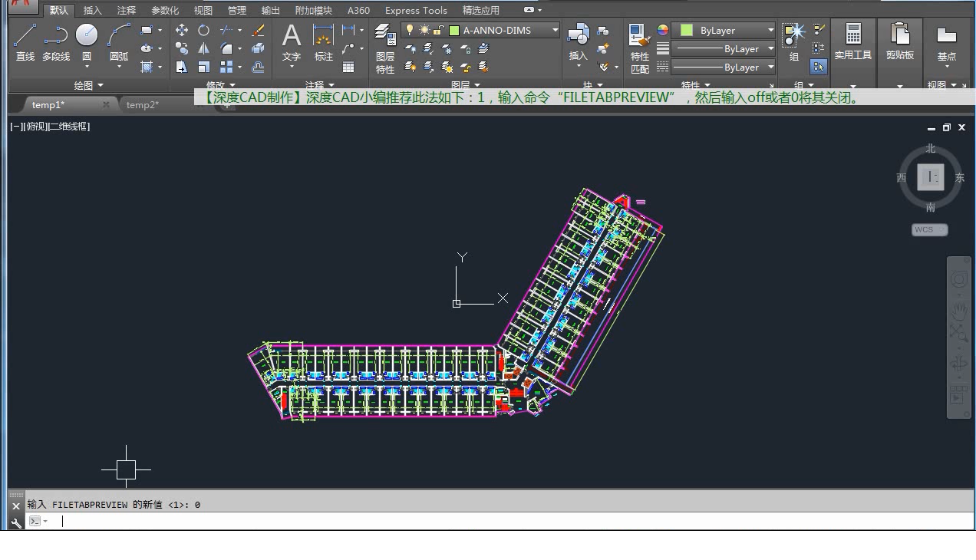Open the A-ANNO-DIMS layer dropdown
Screen dimensions: 976x560
481,30
